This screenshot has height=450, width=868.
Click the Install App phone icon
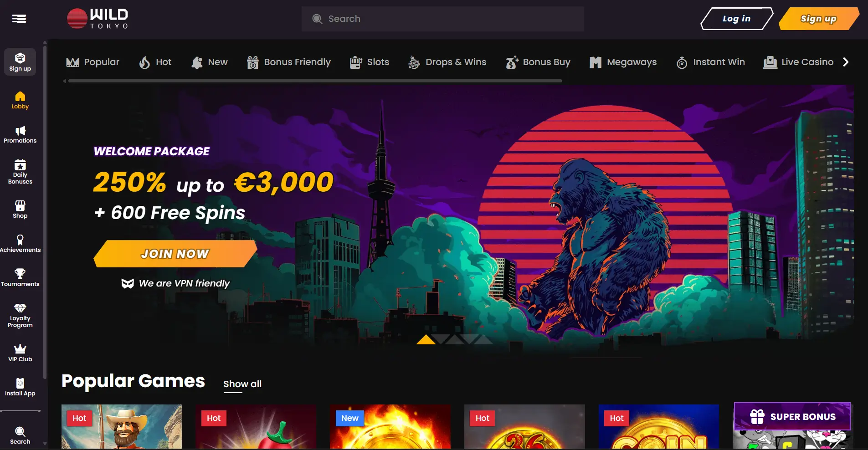(20, 383)
